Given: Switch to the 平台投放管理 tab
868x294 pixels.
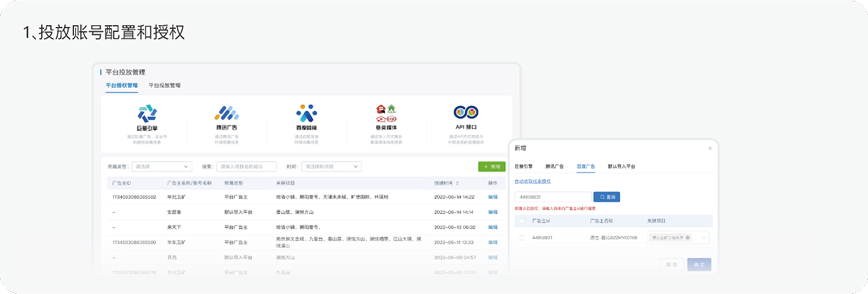Looking at the screenshot, I should [164, 86].
